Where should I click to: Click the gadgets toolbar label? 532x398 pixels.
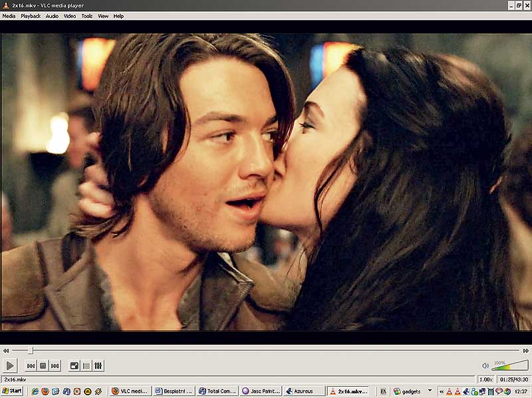tap(411, 391)
